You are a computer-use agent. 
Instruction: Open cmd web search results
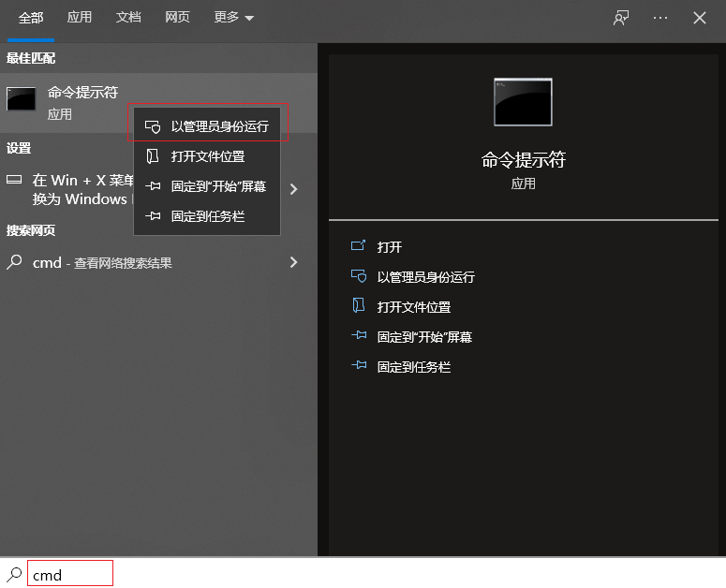pyautogui.click(x=102, y=263)
